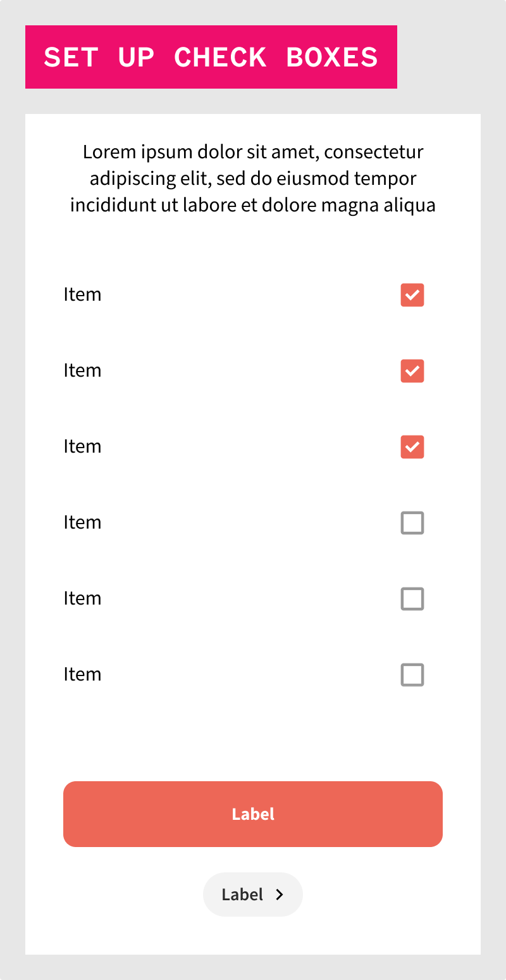Select the second Item text label
This screenshot has height=980, width=506.
click(x=82, y=371)
